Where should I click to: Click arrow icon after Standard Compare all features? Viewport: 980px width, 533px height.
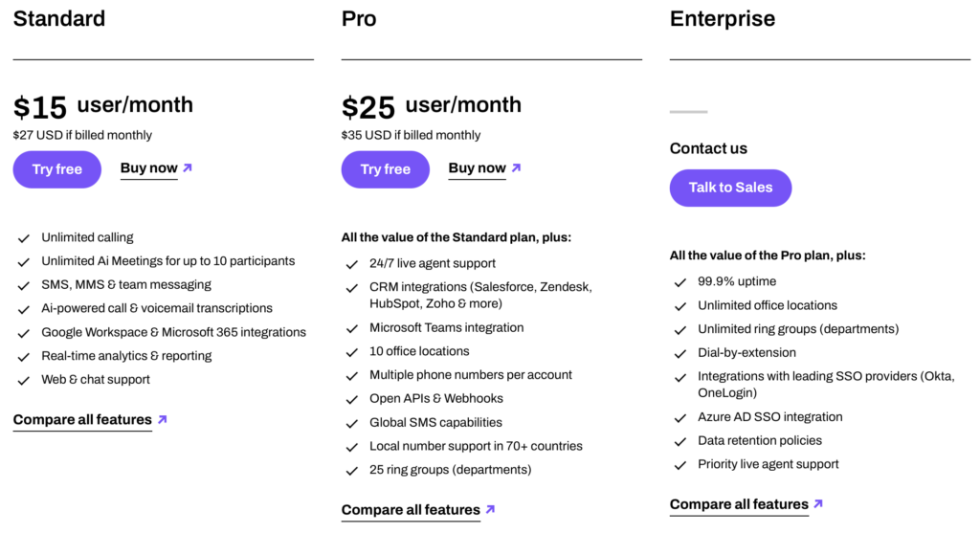click(x=162, y=419)
